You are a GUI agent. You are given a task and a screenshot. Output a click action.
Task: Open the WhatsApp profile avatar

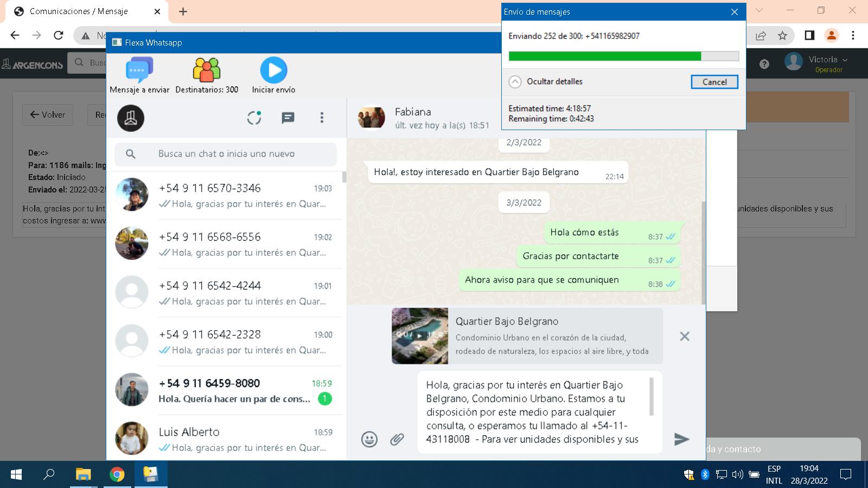click(x=131, y=118)
